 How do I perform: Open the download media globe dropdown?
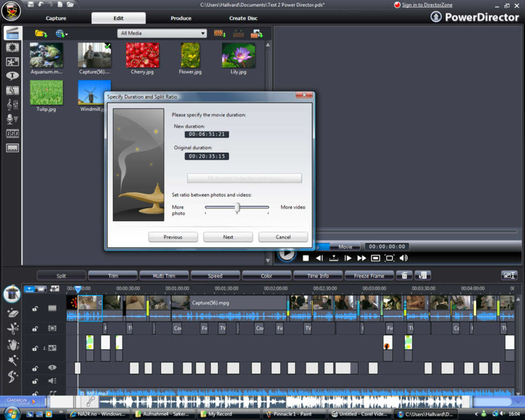click(x=62, y=34)
